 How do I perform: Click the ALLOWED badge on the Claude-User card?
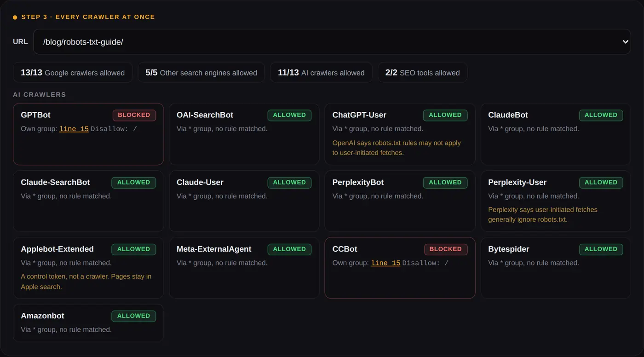point(289,182)
